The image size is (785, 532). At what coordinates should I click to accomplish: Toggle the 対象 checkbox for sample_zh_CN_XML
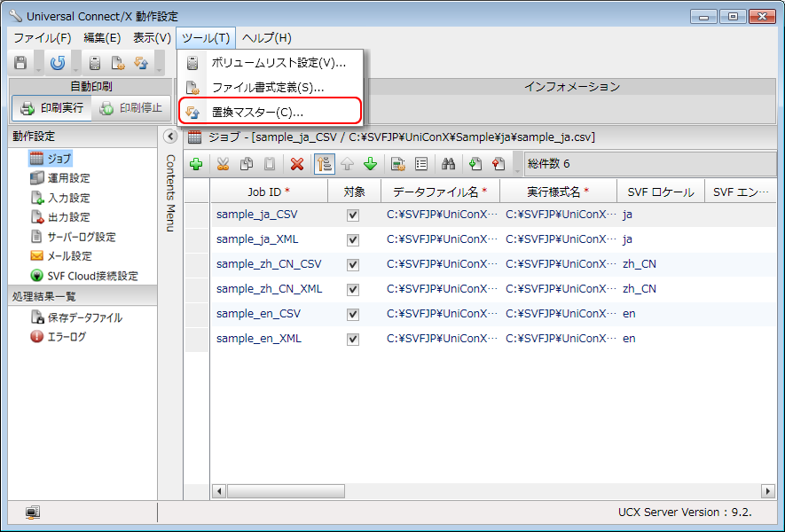click(x=353, y=290)
